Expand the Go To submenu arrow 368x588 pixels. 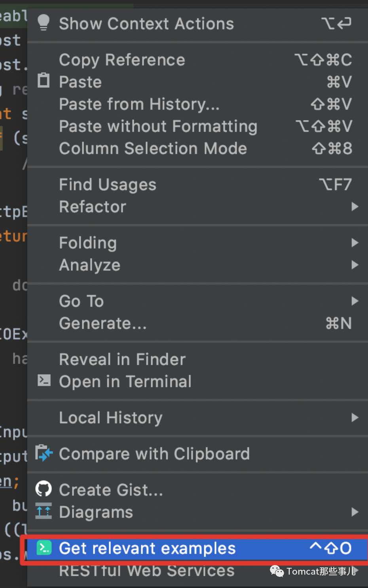(x=355, y=301)
